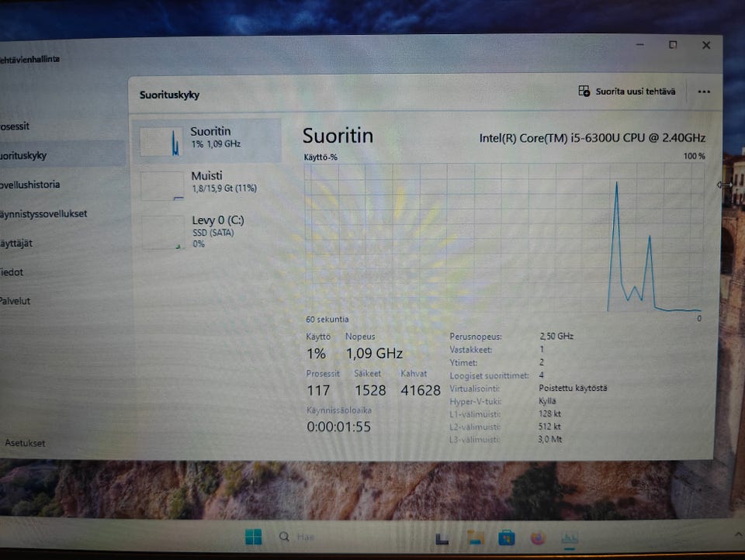Select the Suoritin CPU performance item
The height and width of the screenshot is (560, 745).
[208, 141]
